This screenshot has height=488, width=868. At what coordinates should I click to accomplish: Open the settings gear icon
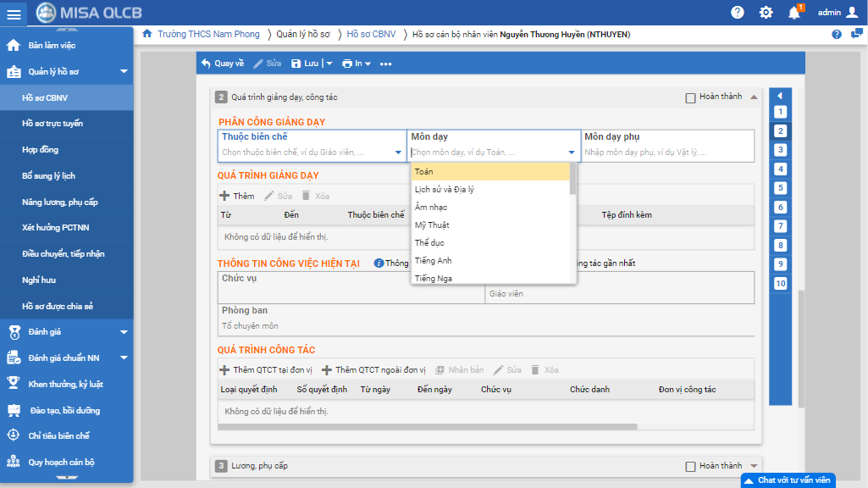point(766,12)
